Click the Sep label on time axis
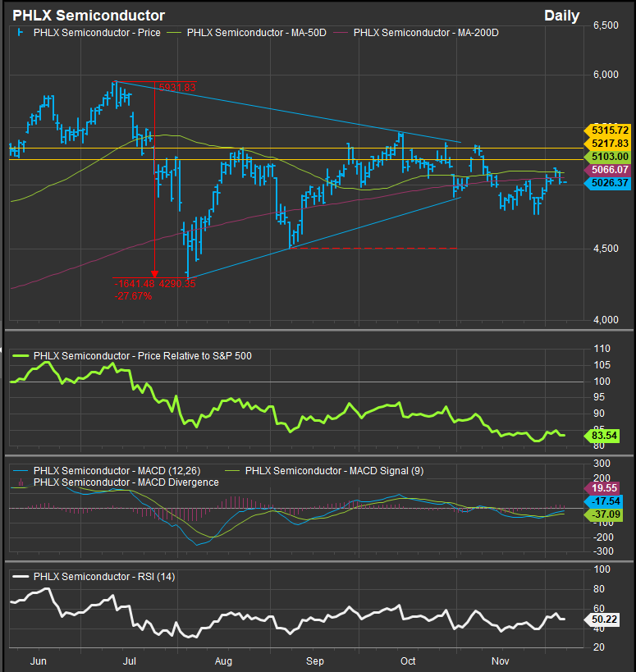Viewport: 636px width, 672px height. point(315,661)
